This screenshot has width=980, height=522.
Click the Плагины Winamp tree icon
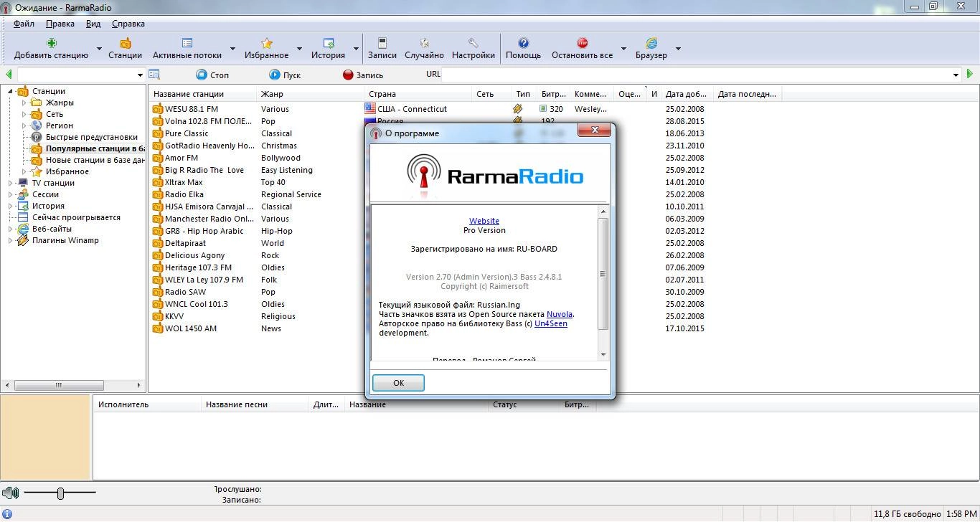pos(23,240)
